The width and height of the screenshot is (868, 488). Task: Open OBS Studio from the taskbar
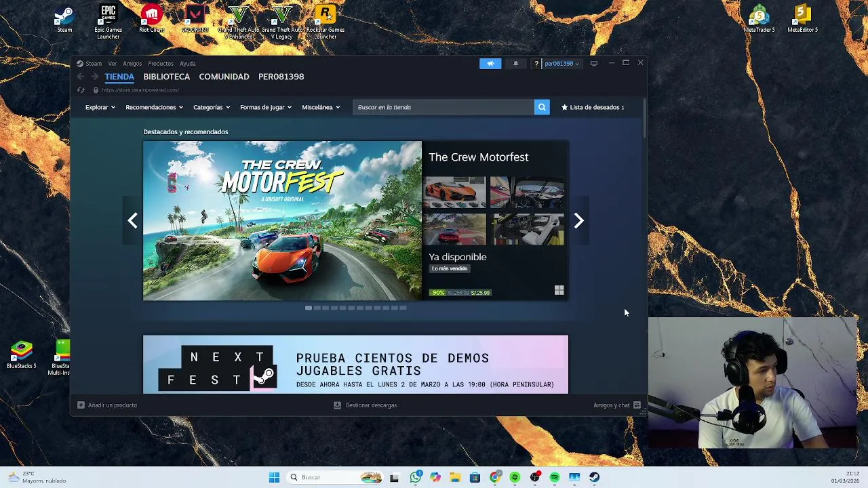tap(535, 477)
